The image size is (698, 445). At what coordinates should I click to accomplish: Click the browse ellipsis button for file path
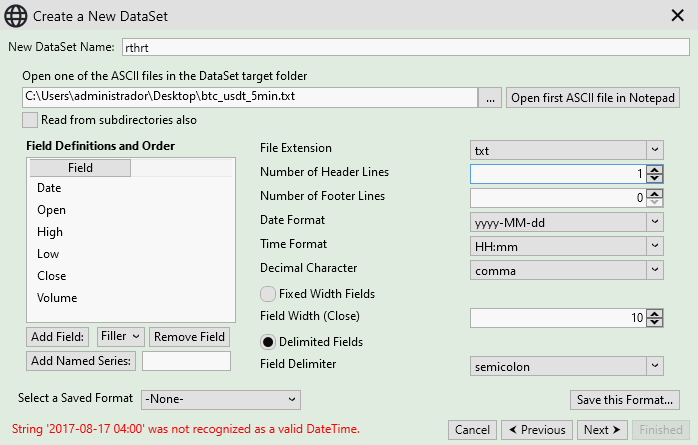pos(490,98)
